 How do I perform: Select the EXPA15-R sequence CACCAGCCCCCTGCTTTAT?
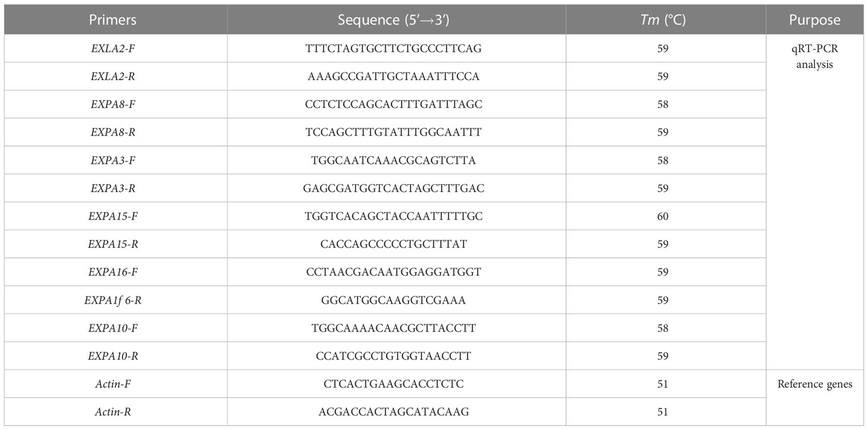[396, 244]
